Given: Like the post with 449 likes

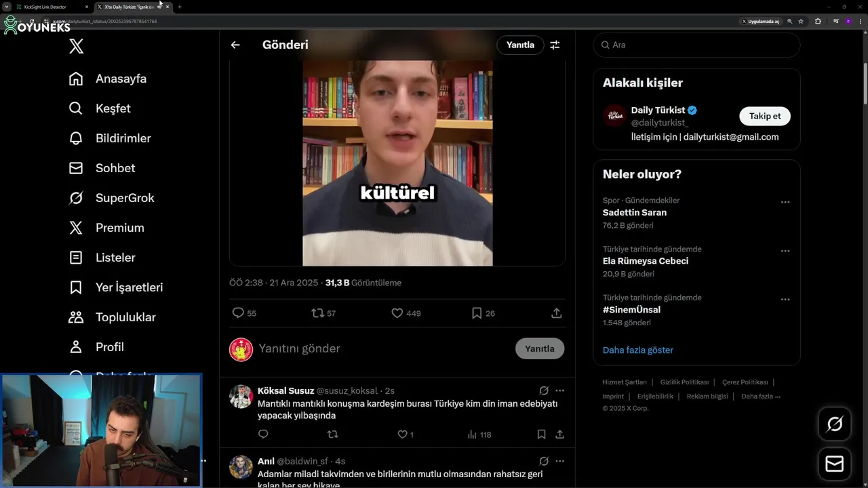Looking at the screenshot, I should pos(397,313).
